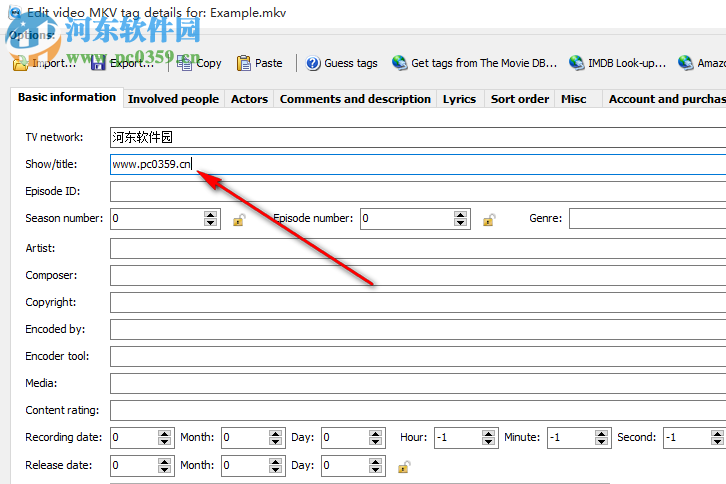Open IMDB Look-up

(617, 63)
